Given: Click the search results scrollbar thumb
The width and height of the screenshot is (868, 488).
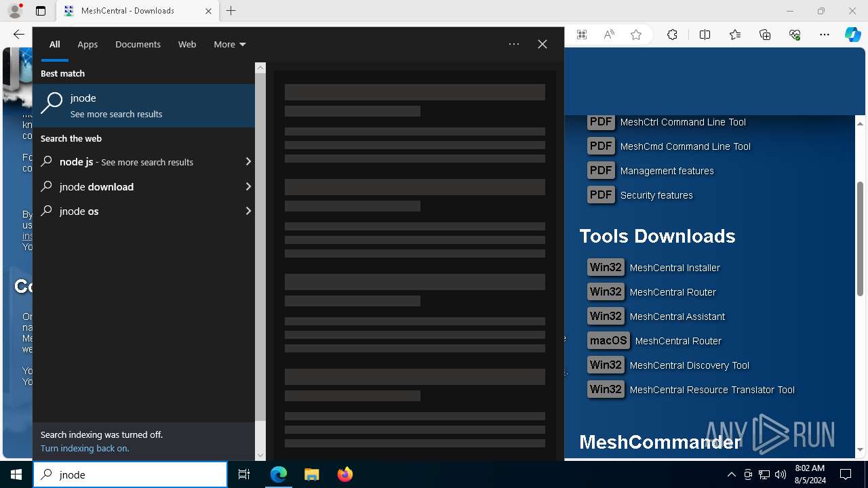Looking at the screenshot, I should click(x=260, y=247).
